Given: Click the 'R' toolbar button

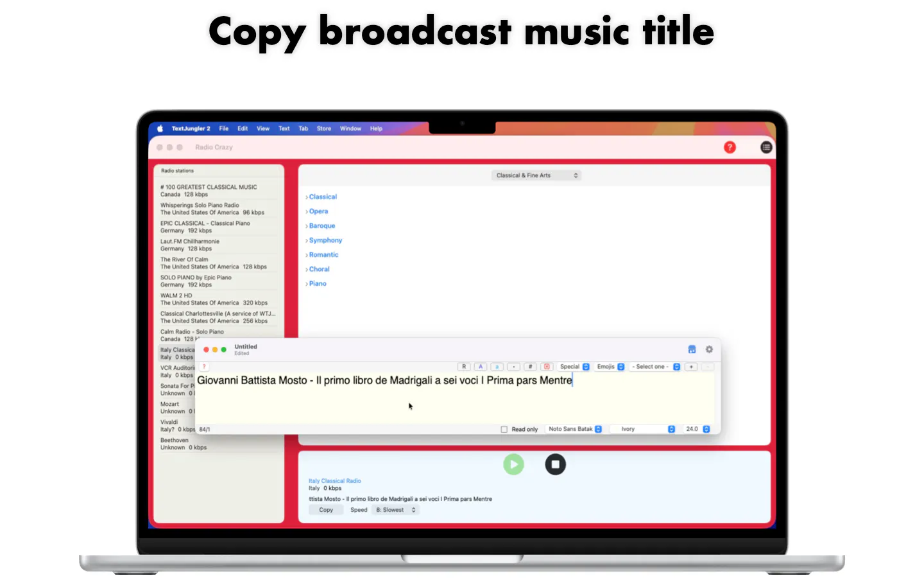Looking at the screenshot, I should [x=464, y=367].
